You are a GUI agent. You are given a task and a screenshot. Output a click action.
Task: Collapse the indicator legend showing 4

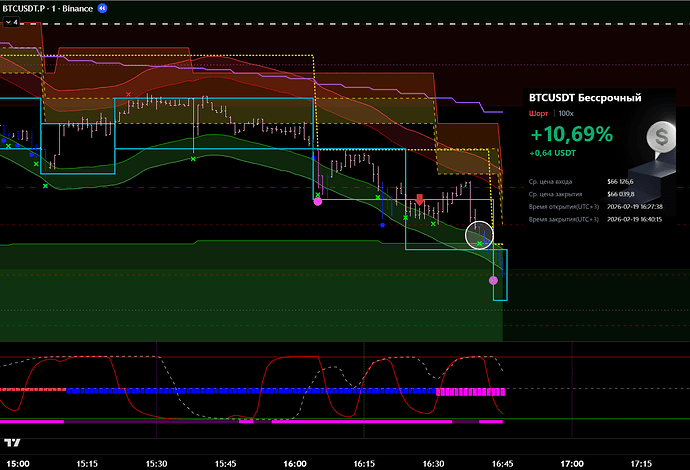click(12, 21)
